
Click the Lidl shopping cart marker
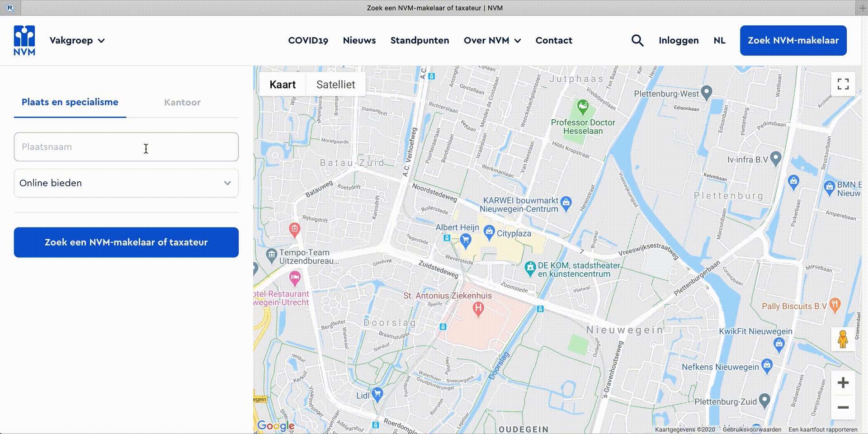[x=377, y=394]
